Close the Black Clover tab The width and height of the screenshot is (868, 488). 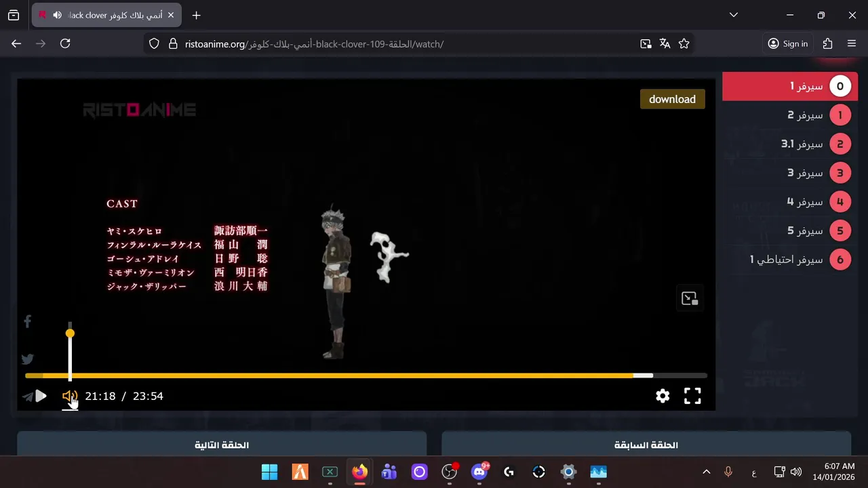pos(170,15)
